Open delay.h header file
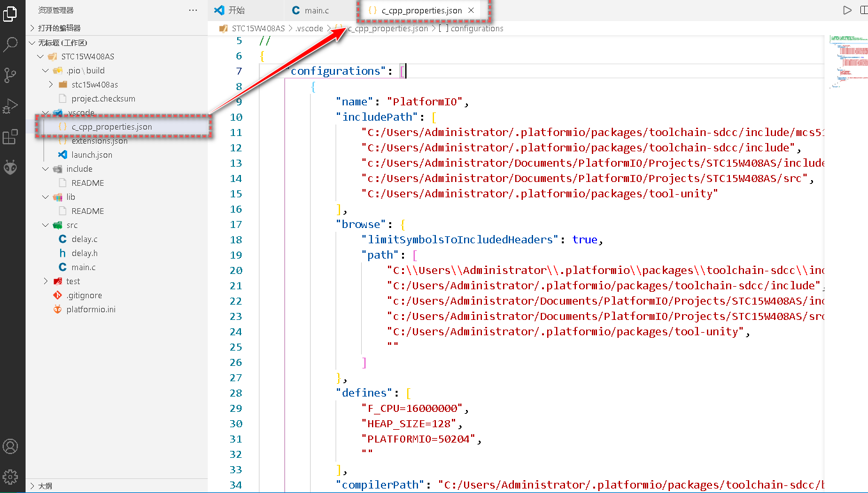Viewport: 868px width, 493px height. pyautogui.click(x=116, y=253)
